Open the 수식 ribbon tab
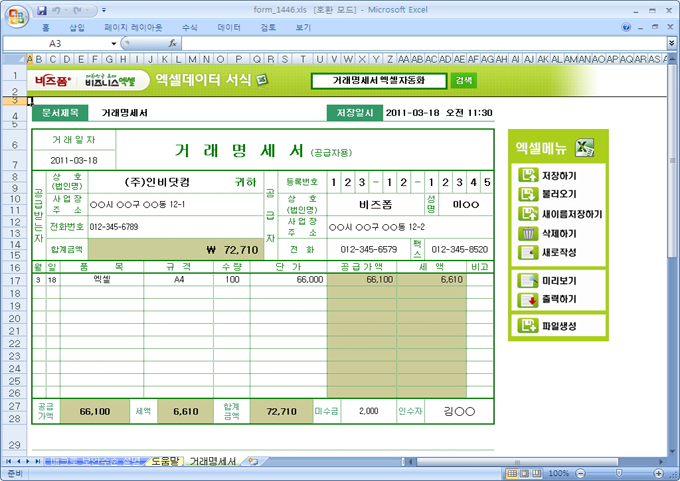This screenshot has width=680, height=481. [189, 28]
